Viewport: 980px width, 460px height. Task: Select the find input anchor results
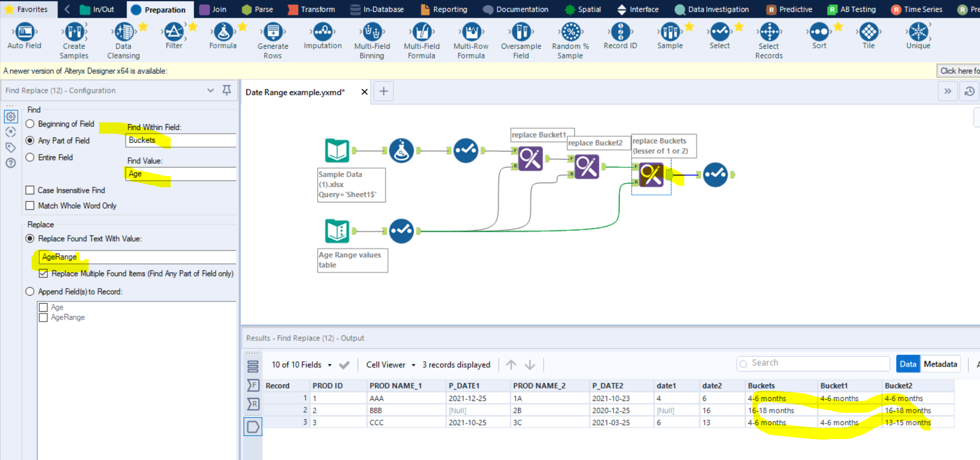[253, 385]
